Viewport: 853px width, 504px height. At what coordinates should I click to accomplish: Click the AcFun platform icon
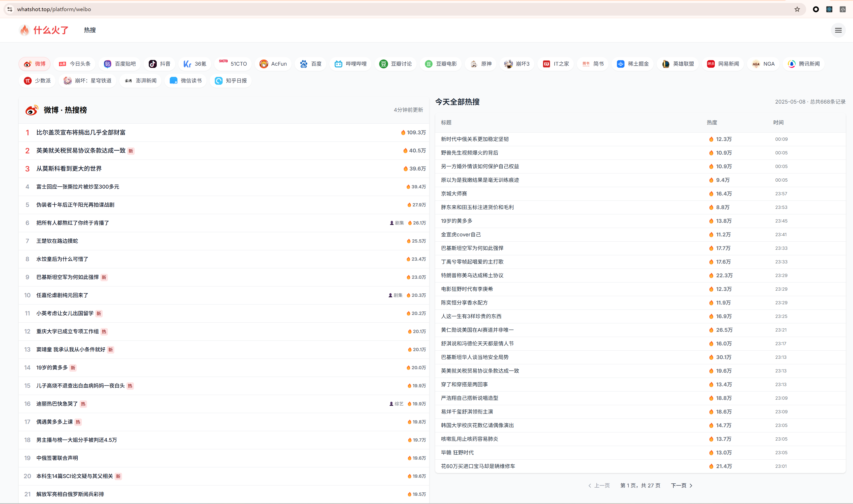[x=263, y=64]
